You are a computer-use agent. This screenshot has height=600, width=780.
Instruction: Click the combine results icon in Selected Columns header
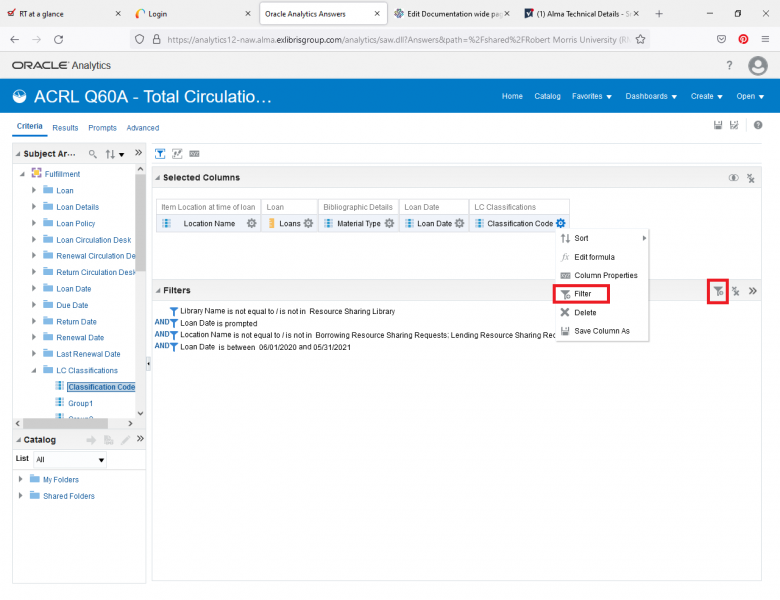click(x=733, y=178)
